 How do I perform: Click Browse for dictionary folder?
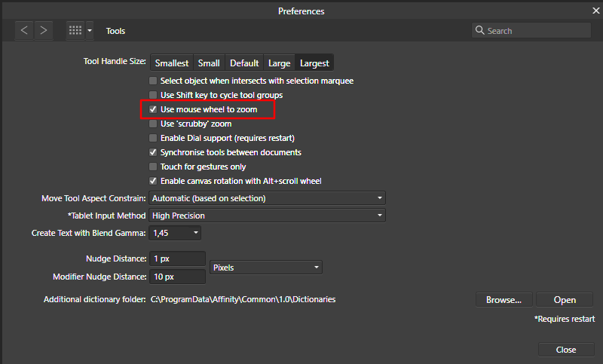pos(504,300)
